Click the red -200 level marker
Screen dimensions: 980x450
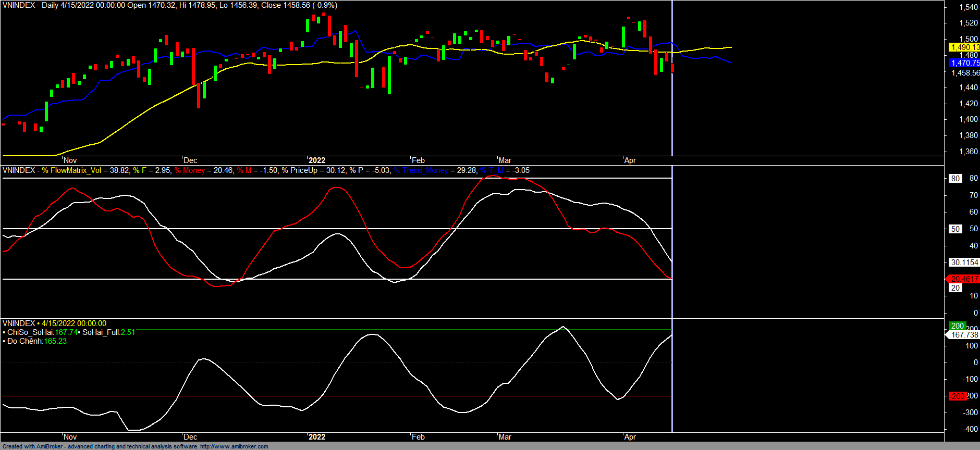coord(957,396)
